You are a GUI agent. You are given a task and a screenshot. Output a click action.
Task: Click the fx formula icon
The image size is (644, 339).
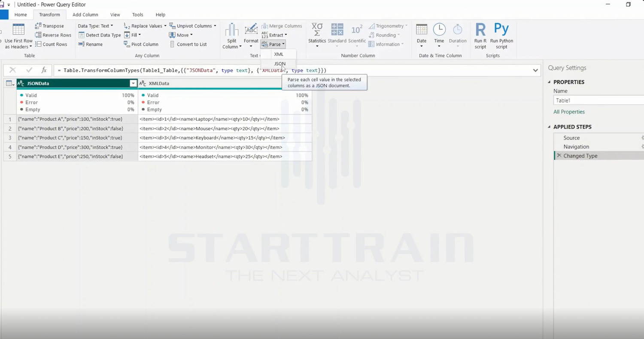pos(44,70)
